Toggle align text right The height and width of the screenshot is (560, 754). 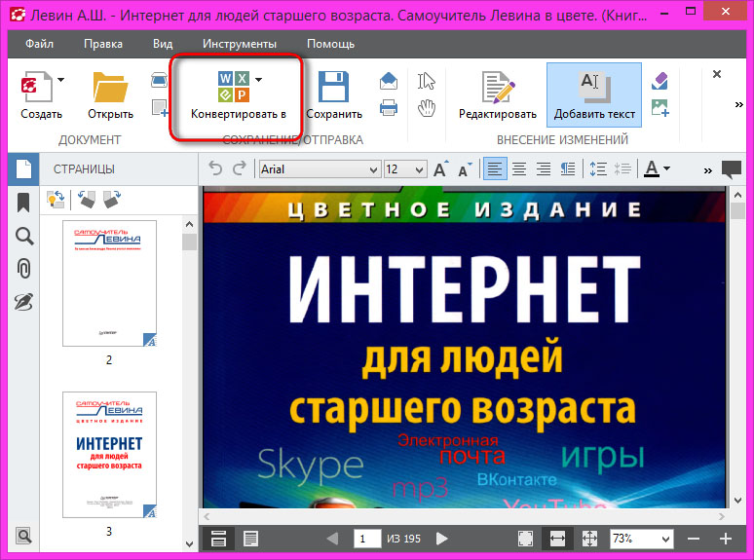click(544, 169)
